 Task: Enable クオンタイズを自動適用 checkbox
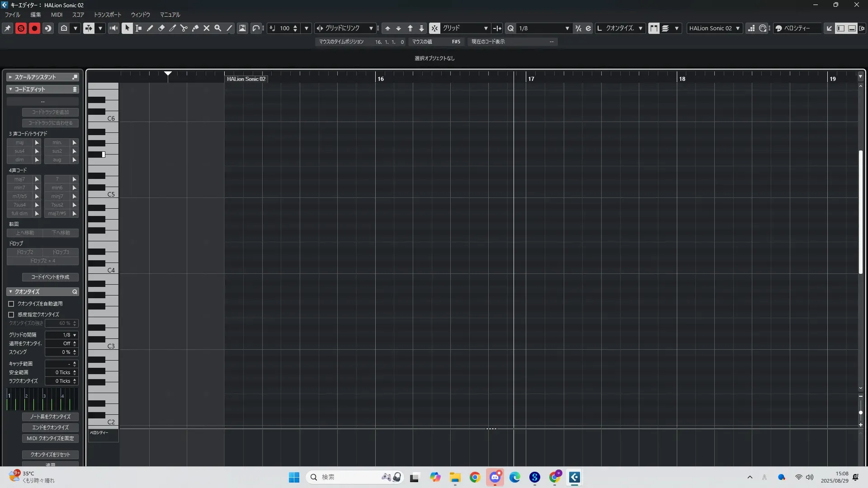tap(11, 304)
